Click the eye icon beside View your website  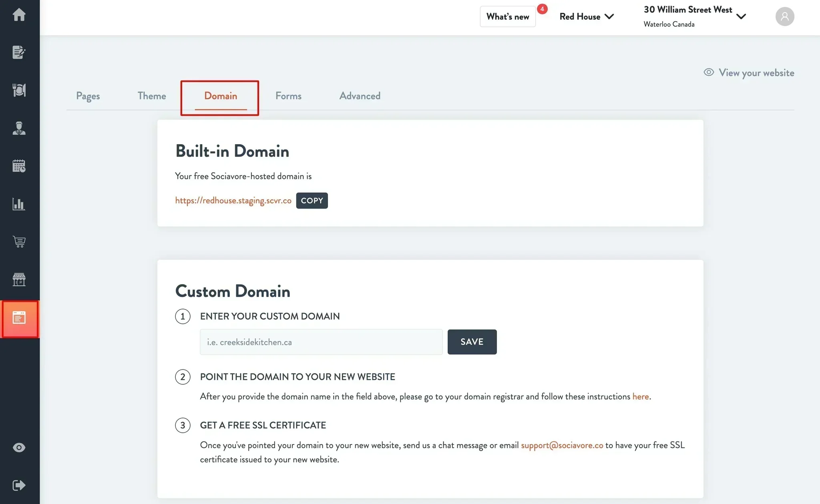(709, 72)
